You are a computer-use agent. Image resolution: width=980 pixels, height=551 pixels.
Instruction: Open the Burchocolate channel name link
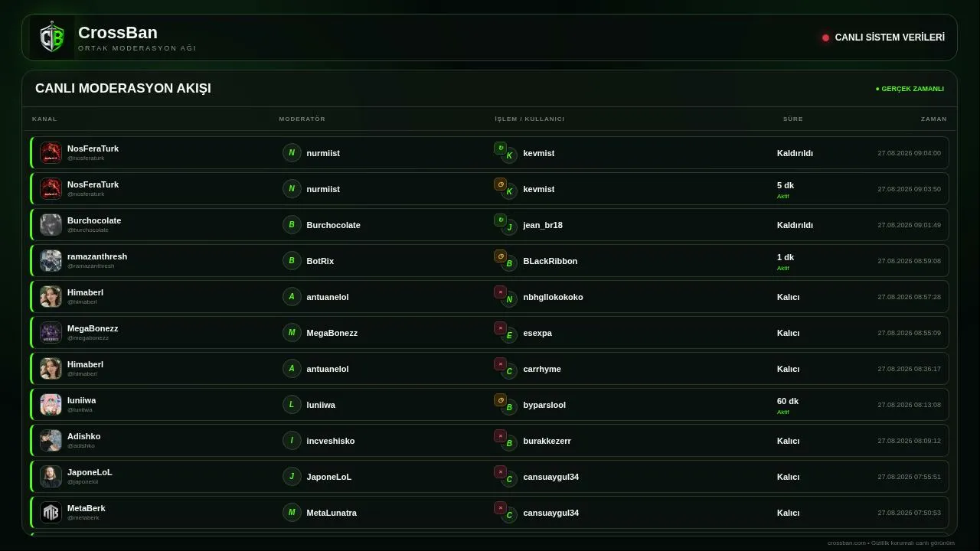coord(94,220)
